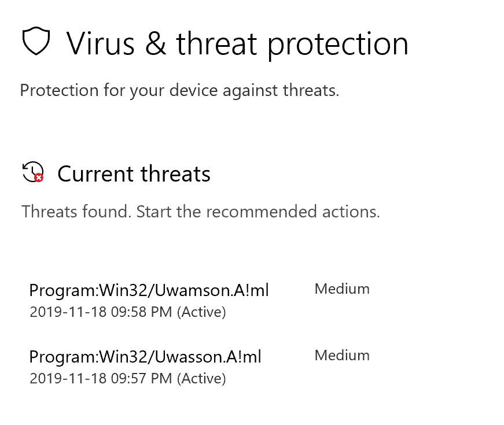Click the Current threats section heading
The height and width of the screenshot is (425, 504).
coord(134,174)
